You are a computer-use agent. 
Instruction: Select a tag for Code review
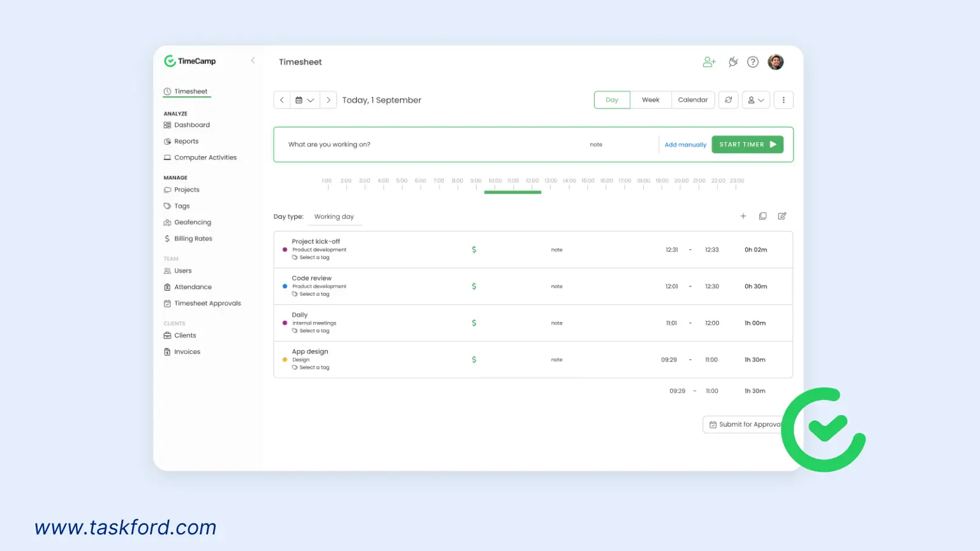point(311,294)
